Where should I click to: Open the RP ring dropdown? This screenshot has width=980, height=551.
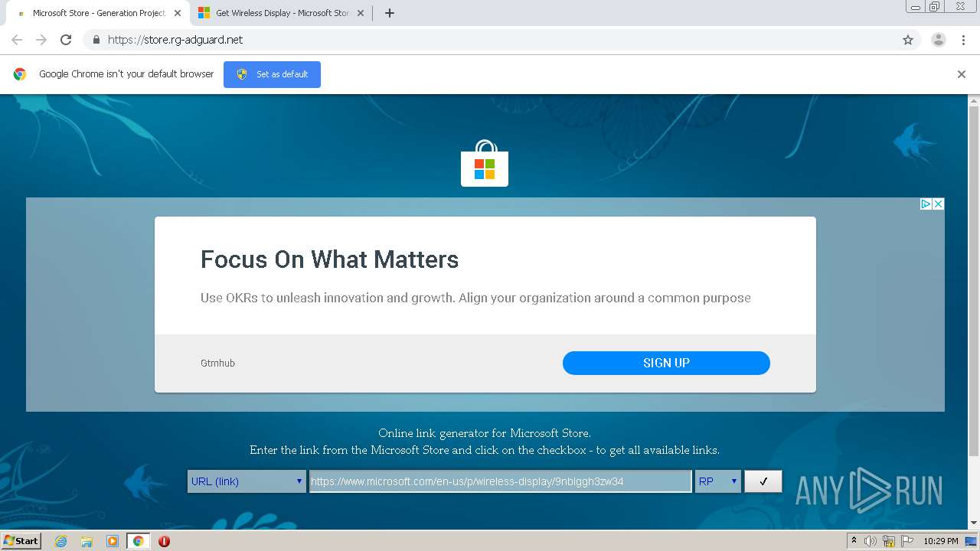(x=718, y=481)
